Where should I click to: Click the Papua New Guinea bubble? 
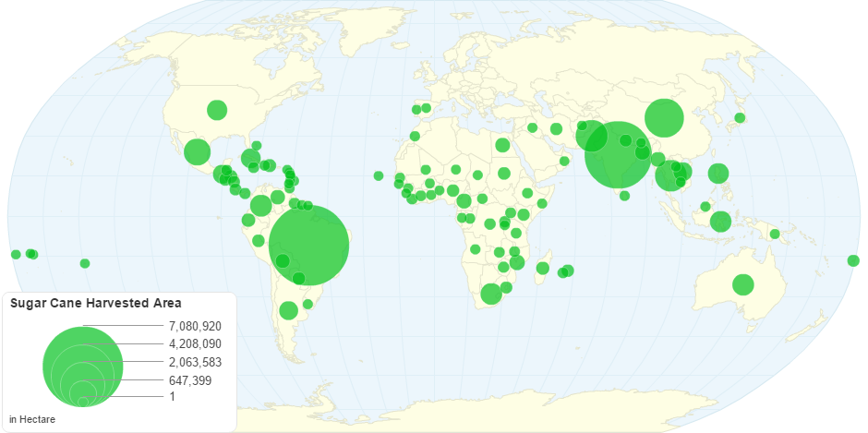(x=775, y=234)
